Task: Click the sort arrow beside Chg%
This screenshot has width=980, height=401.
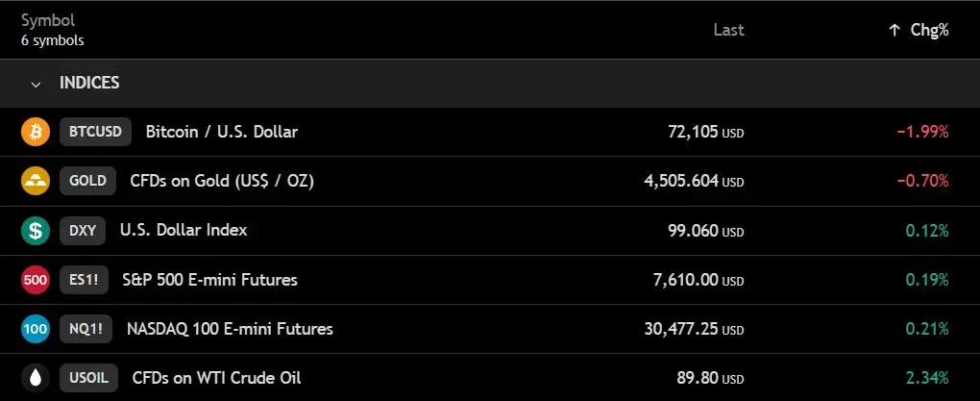Action: pyautogui.click(x=894, y=30)
